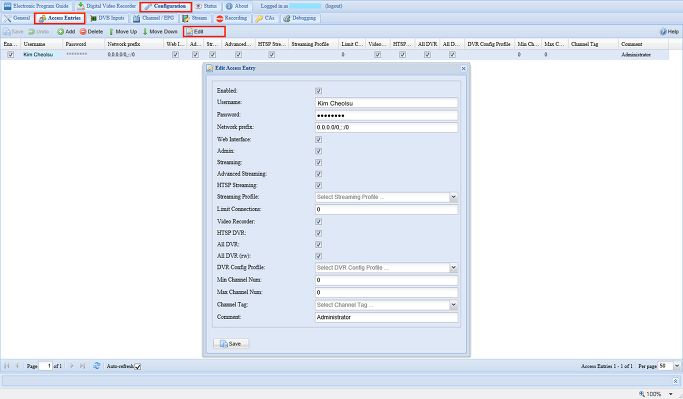Click the Max Channel Num field
Viewport: 683px width, 399px height.
coord(386,292)
